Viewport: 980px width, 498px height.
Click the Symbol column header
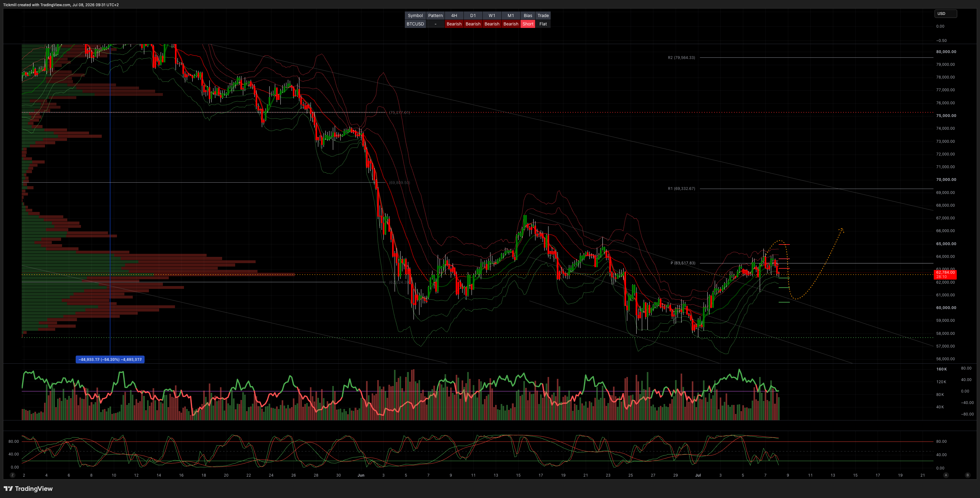(x=415, y=16)
